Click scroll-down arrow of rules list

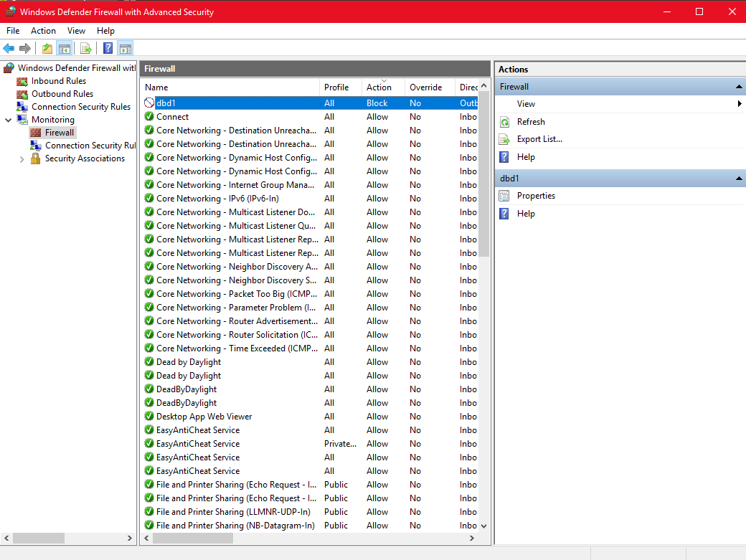tap(484, 526)
